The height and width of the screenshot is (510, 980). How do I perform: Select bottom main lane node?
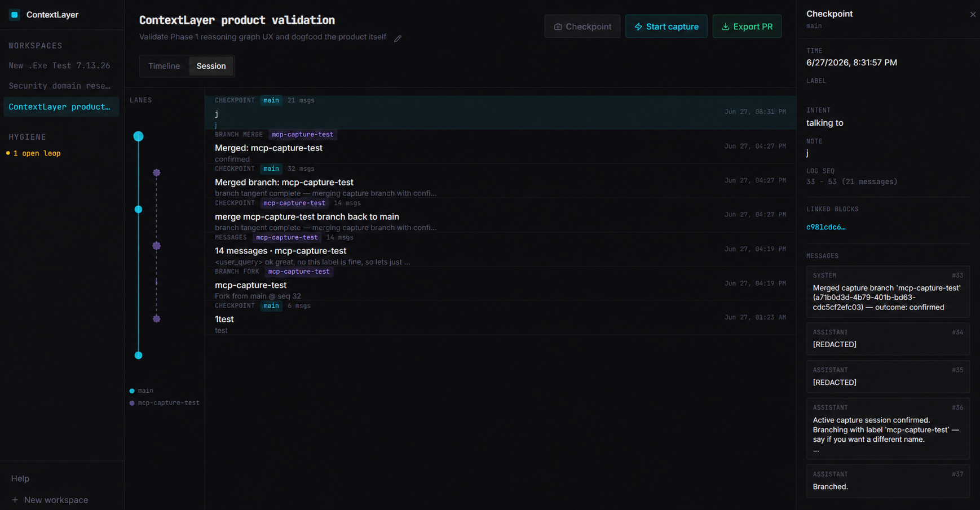[x=138, y=356]
